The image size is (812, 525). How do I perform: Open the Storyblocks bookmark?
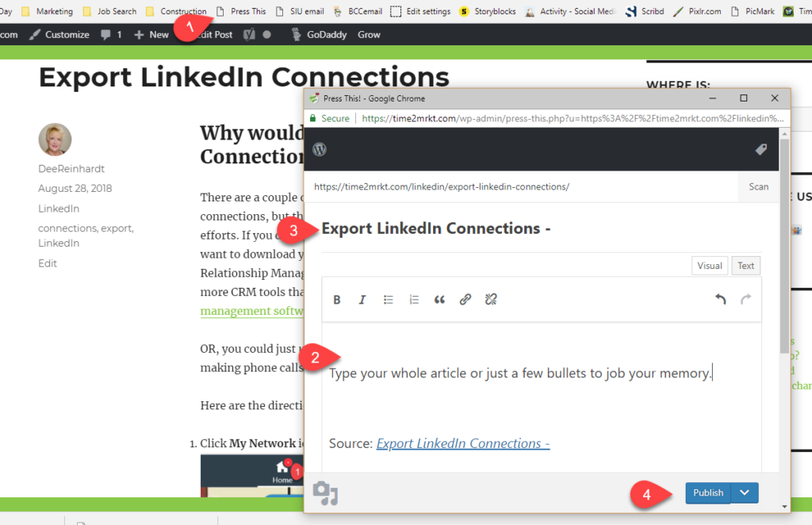pyautogui.click(x=488, y=11)
